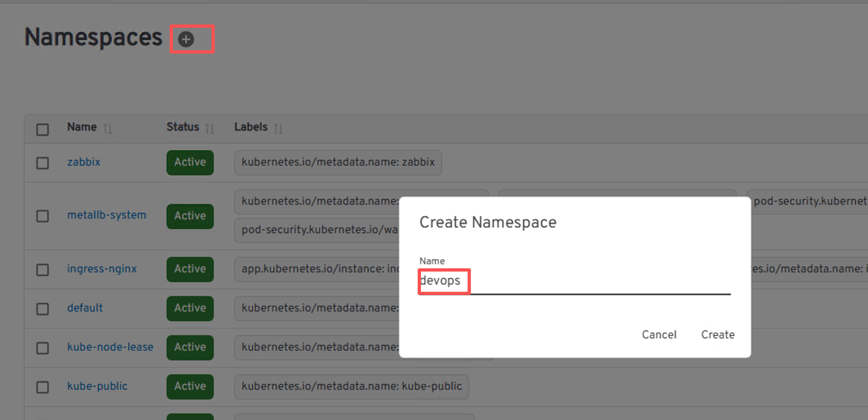Click the plus icon beside Namespaces
Image resolution: width=868 pixels, height=420 pixels.
(186, 40)
